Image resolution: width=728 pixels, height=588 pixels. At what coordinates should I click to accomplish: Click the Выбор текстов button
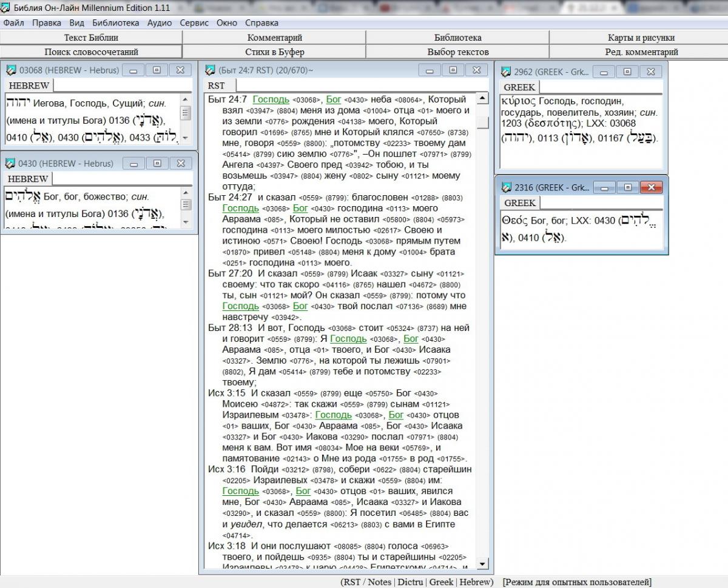pyautogui.click(x=457, y=52)
